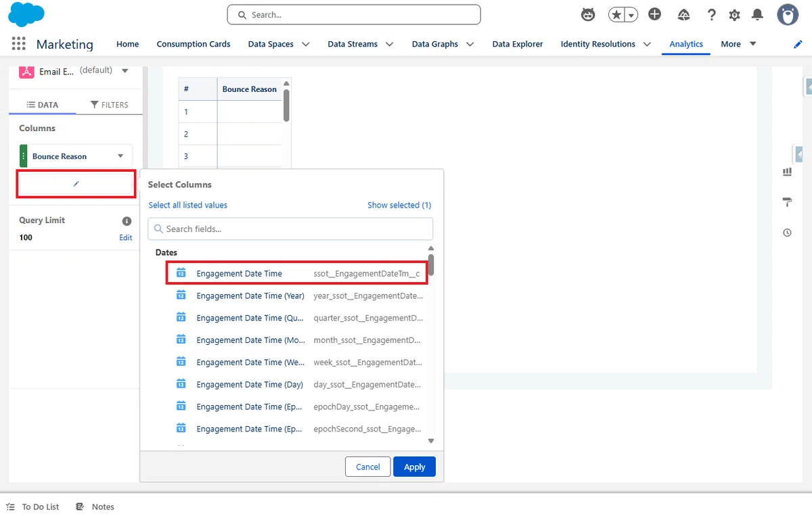Screen dimensions: 812x516
Task: Edit the Query Limit value
Action: (x=126, y=237)
